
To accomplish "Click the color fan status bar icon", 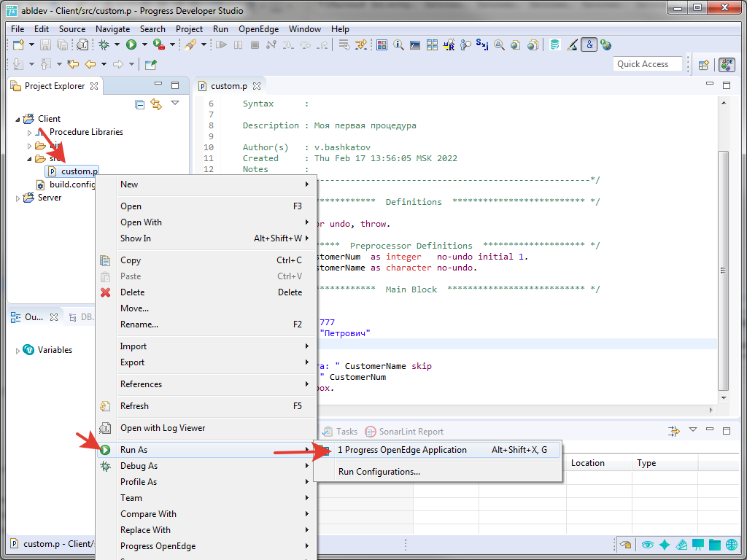I will (681, 545).
